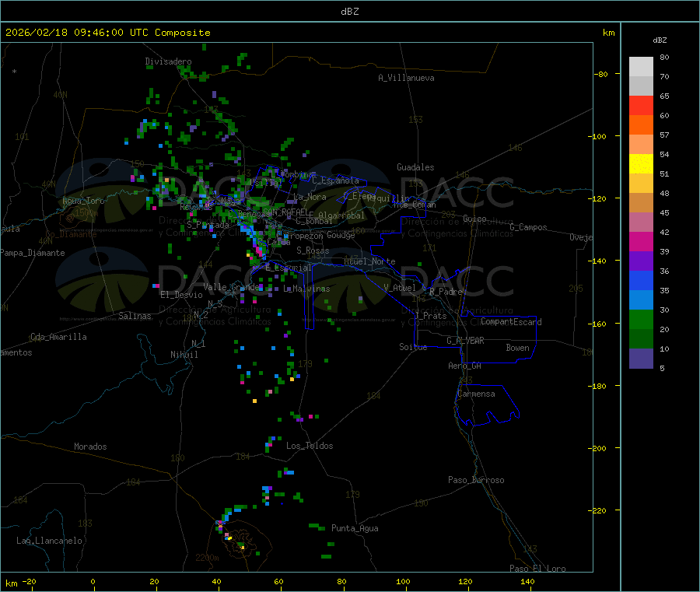The width and height of the screenshot is (700, 592).
Task: Click the L_Malvinas map label
Action: pyautogui.click(x=306, y=289)
